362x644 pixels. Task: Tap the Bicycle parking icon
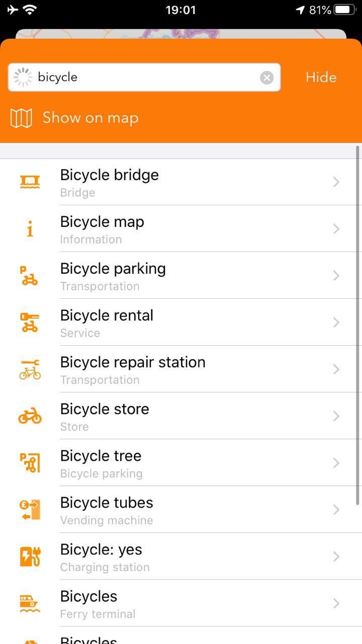30,276
